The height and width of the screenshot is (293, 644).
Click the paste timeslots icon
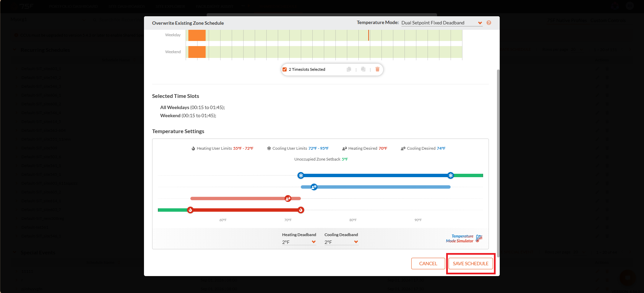click(x=363, y=69)
